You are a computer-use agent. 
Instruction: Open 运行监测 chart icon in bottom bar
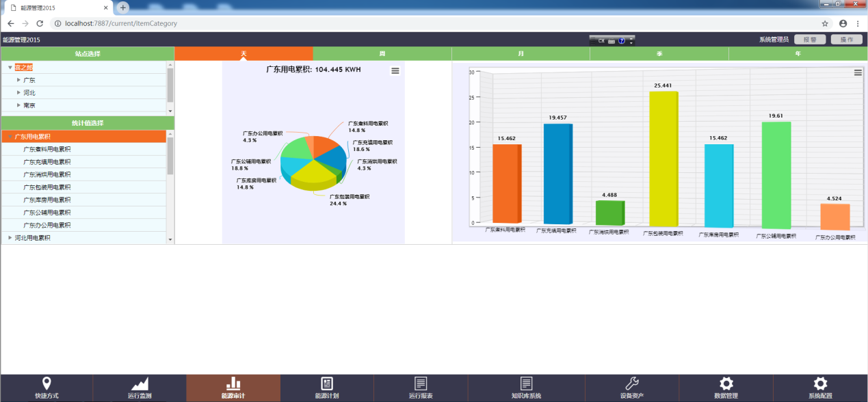tap(140, 384)
